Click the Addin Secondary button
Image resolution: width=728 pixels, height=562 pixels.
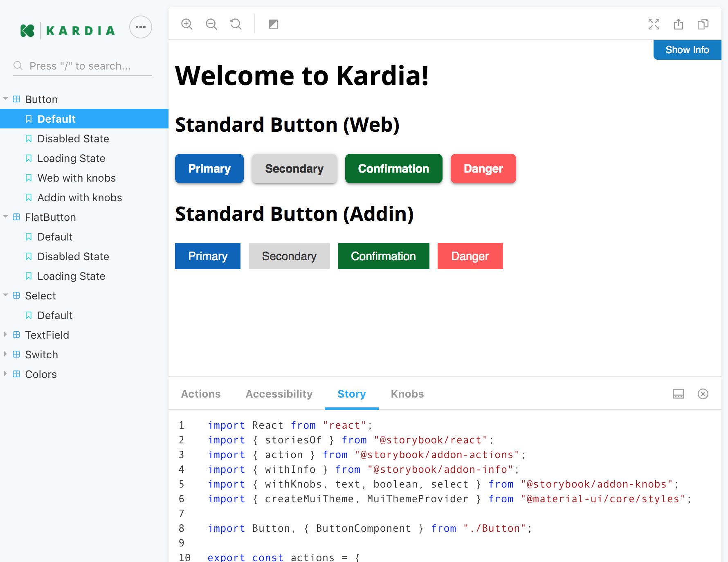pos(289,256)
